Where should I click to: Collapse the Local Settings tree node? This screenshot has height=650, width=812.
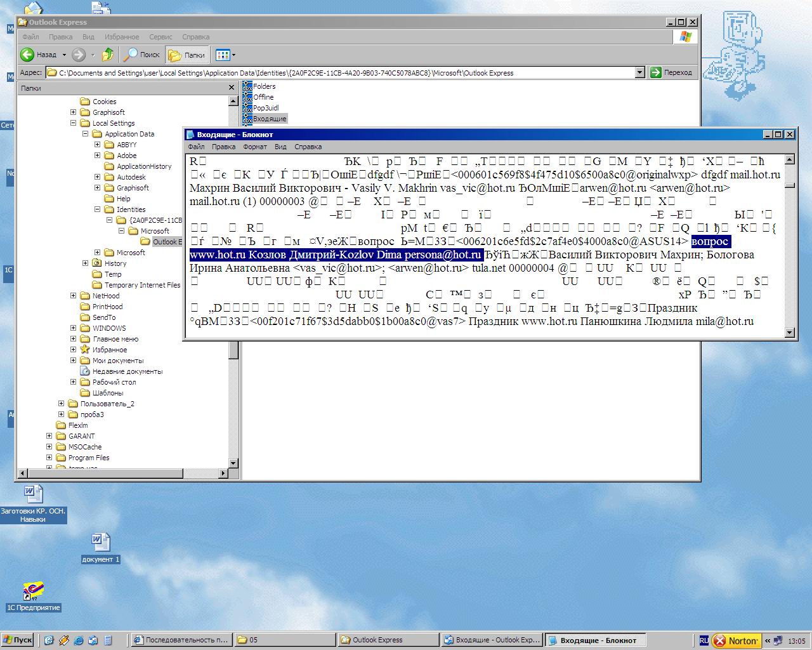(73, 123)
